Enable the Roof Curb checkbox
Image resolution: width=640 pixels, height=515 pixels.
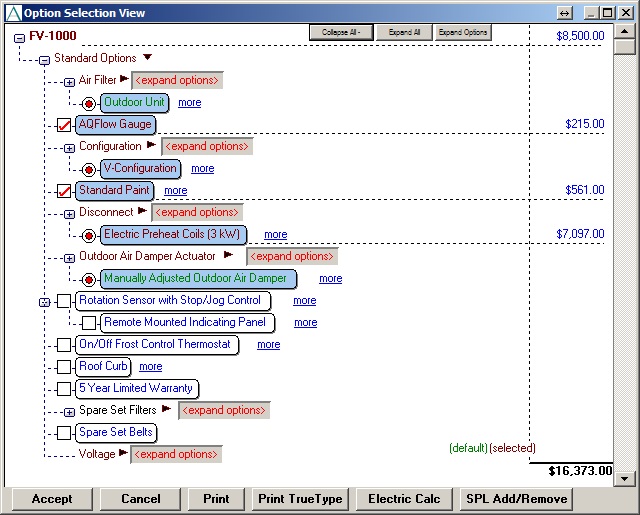tap(64, 367)
